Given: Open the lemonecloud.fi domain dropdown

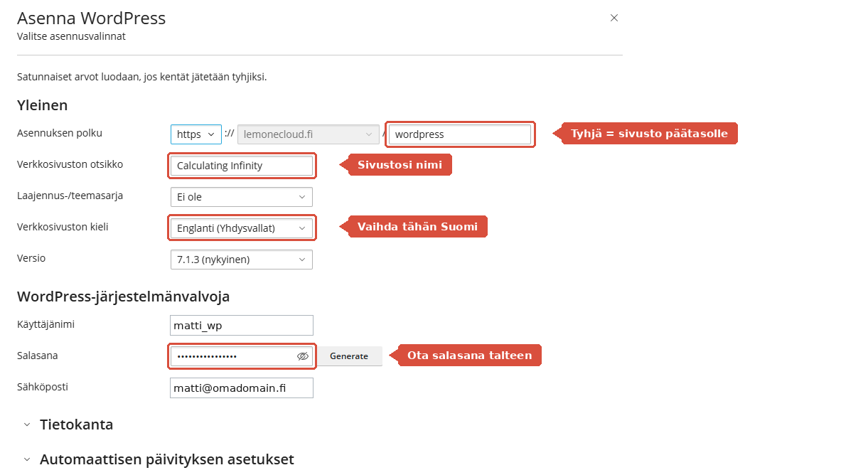Looking at the screenshot, I should coord(308,134).
